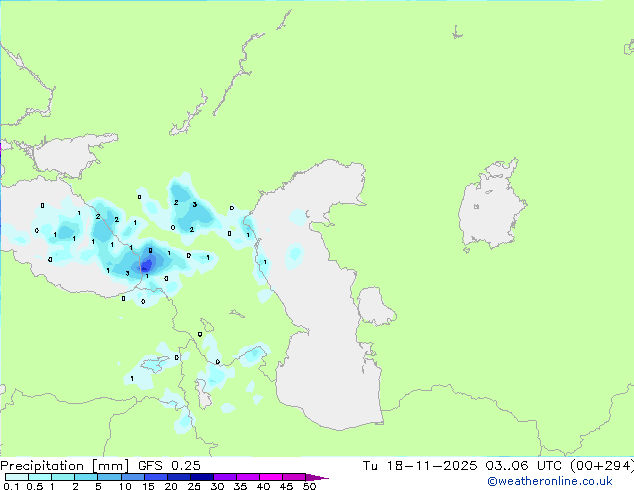Pick the 0.5–1 mm legend swatch
The image size is (634, 490).
tap(40, 477)
